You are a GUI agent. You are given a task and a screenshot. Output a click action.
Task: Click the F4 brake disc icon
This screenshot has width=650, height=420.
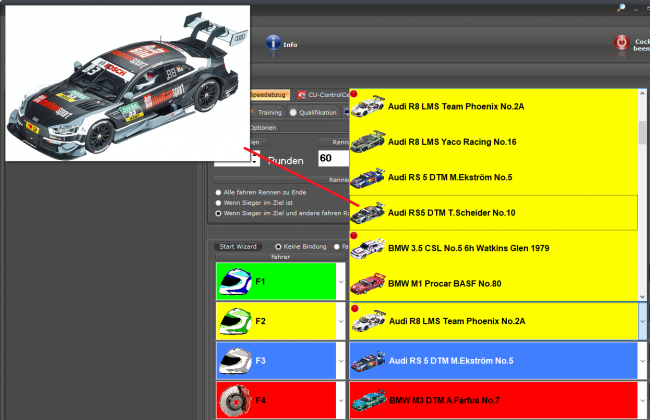(235, 401)
